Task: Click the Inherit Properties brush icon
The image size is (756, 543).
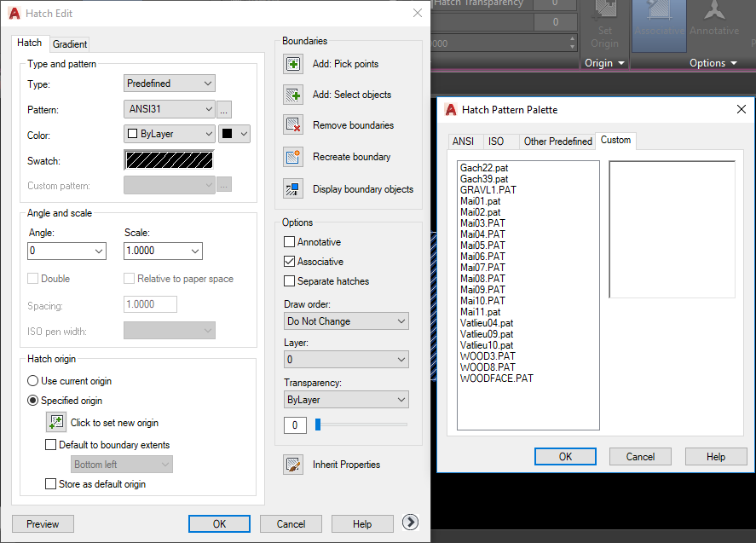Action: tap(293, 465)
